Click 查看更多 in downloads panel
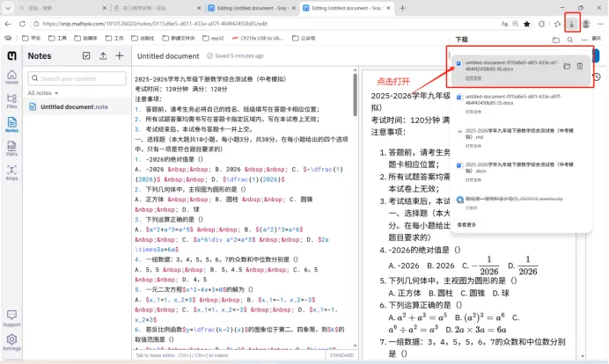609x364 pixels. 466,225
